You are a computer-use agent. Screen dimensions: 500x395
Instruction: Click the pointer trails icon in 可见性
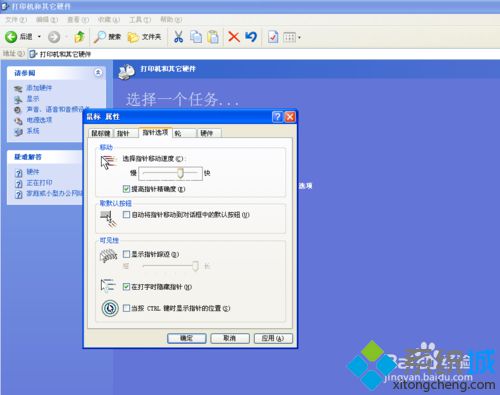(109, 256)
